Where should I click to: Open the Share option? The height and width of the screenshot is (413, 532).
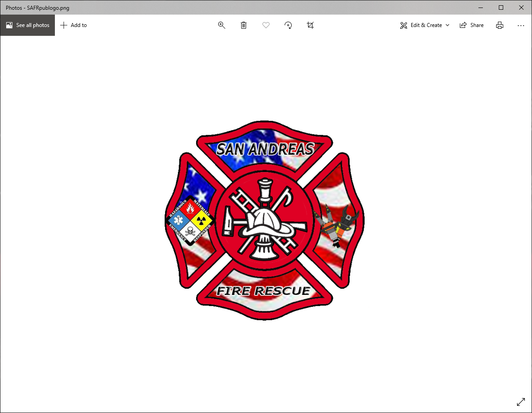[x=472, y=25]
